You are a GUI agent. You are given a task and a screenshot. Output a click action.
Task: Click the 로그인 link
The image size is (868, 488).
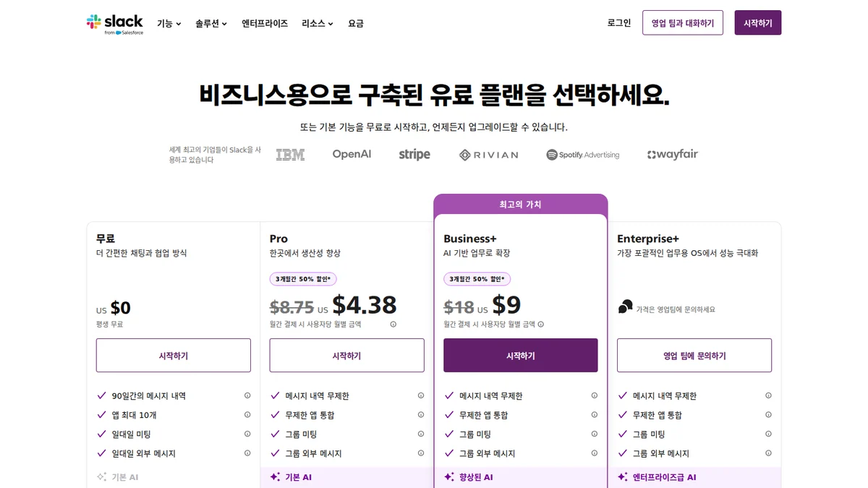pos(619,23)
